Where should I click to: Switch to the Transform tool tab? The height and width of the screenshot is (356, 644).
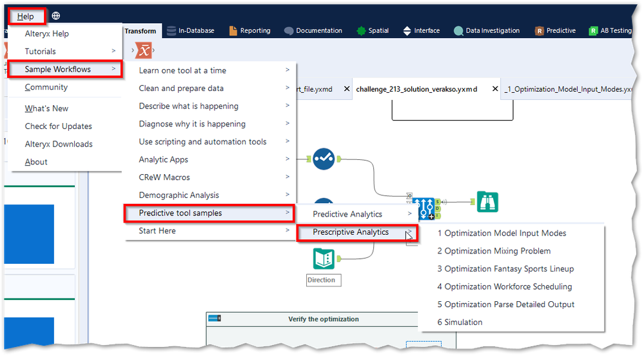tap(141, 31)
